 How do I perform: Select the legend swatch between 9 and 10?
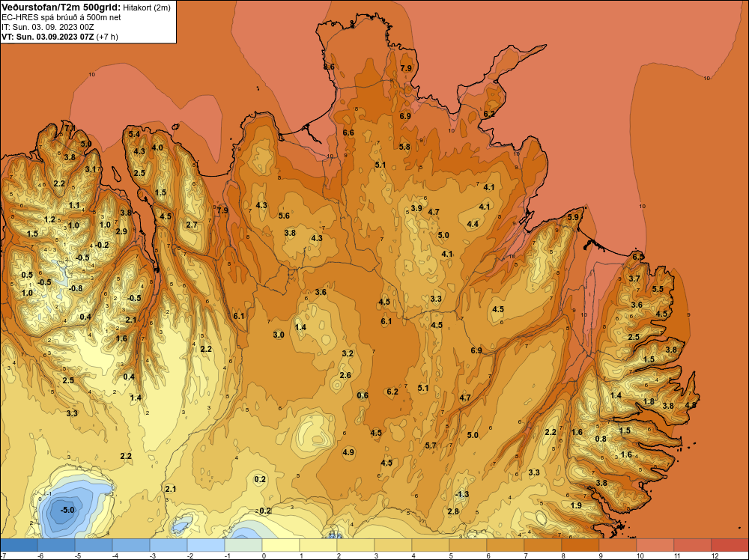618,545
